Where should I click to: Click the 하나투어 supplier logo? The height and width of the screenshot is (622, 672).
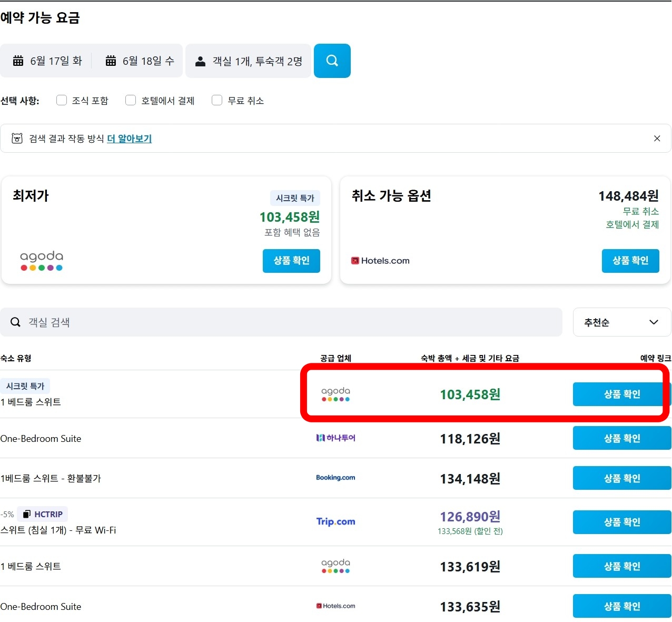pos(335,438)
